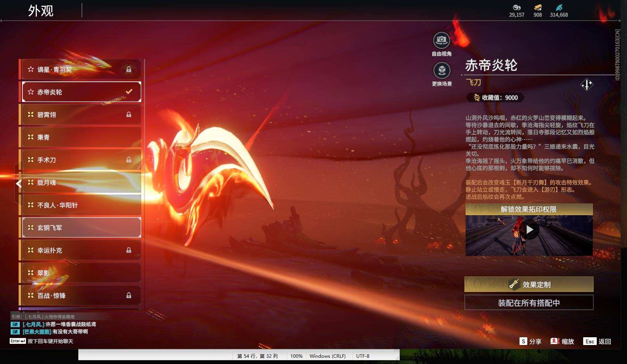627x364 pixels.
Task: Click the lock icon on 谪星·青羽契
Action: tap(128, 69)
